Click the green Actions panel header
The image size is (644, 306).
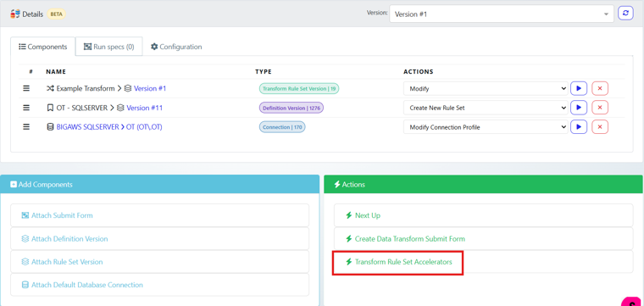[x=483, y=185]
